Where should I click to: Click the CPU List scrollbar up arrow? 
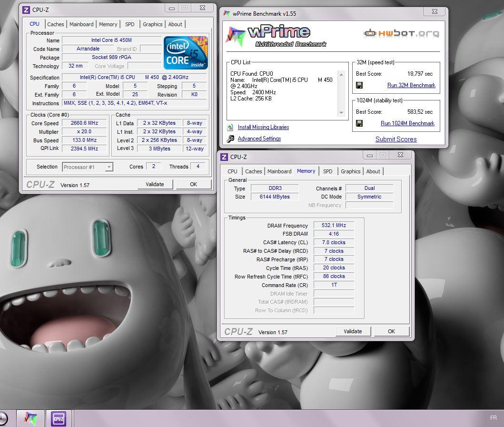(341, 75)
